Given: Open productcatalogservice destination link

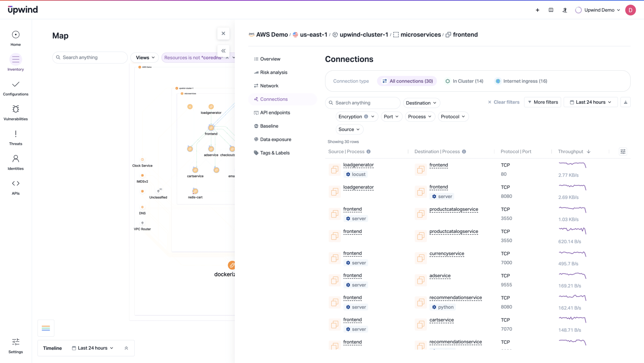Looking at the screenshot, I should [x=453, y=209].
